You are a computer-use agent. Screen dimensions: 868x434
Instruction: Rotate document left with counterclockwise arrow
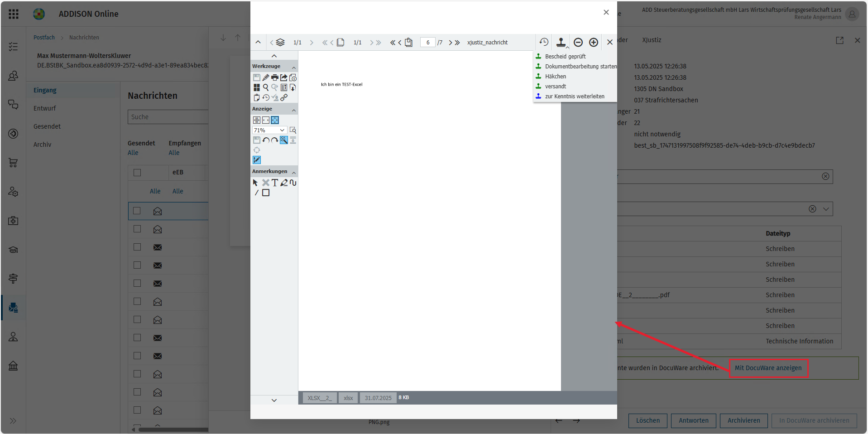[x=266, y=140]
